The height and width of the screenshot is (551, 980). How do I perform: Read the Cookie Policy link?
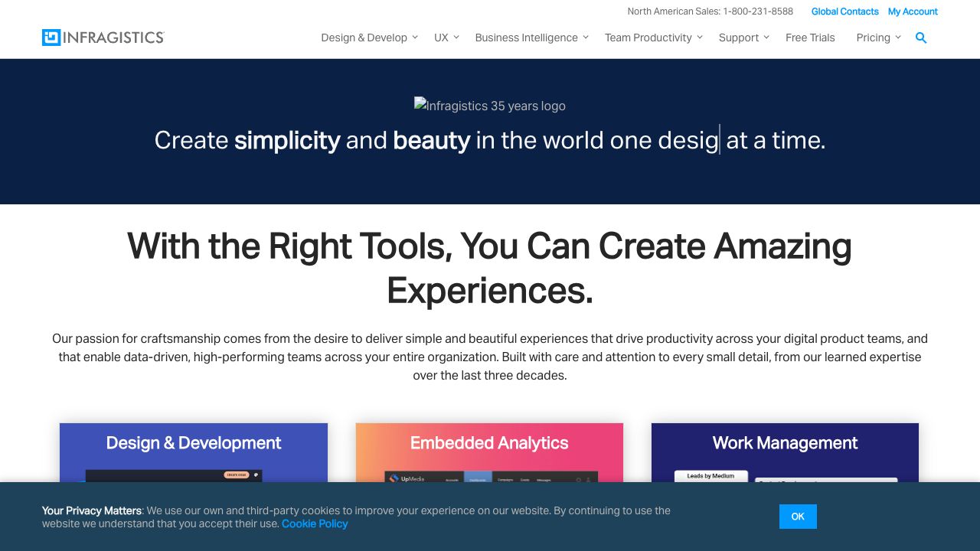315,523
